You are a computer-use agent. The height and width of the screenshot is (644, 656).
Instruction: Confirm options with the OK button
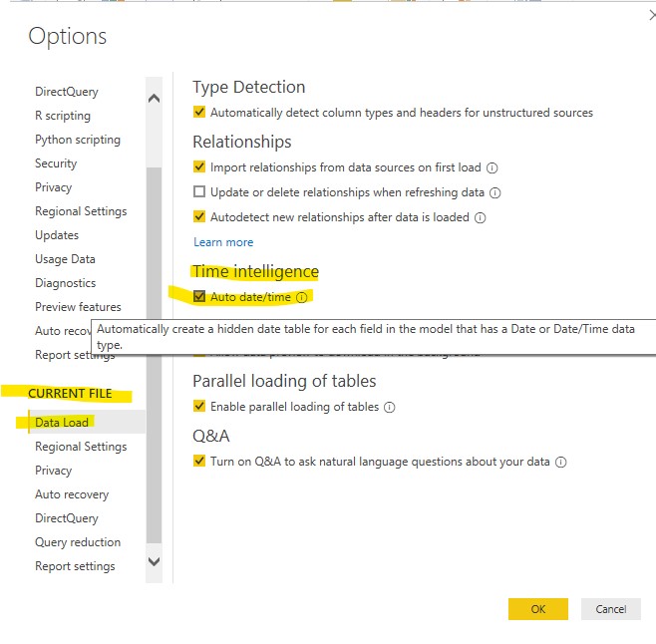pos(538,609)
